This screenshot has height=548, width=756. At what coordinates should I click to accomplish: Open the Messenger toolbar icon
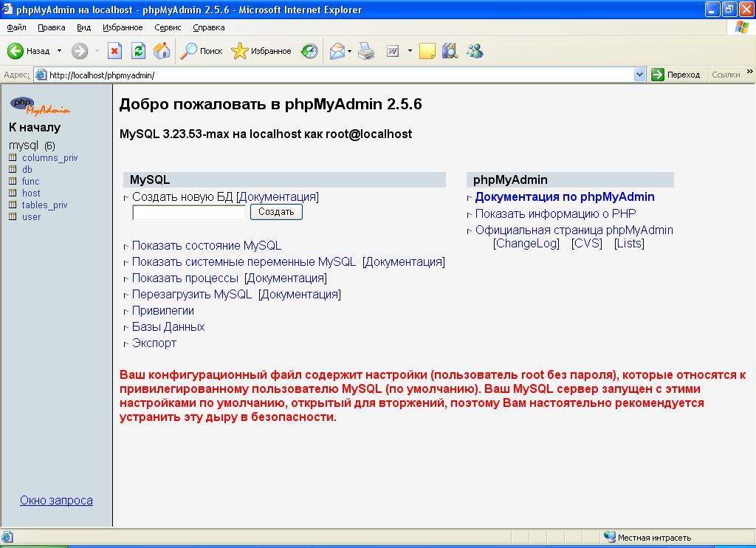[x=475, y=51]
